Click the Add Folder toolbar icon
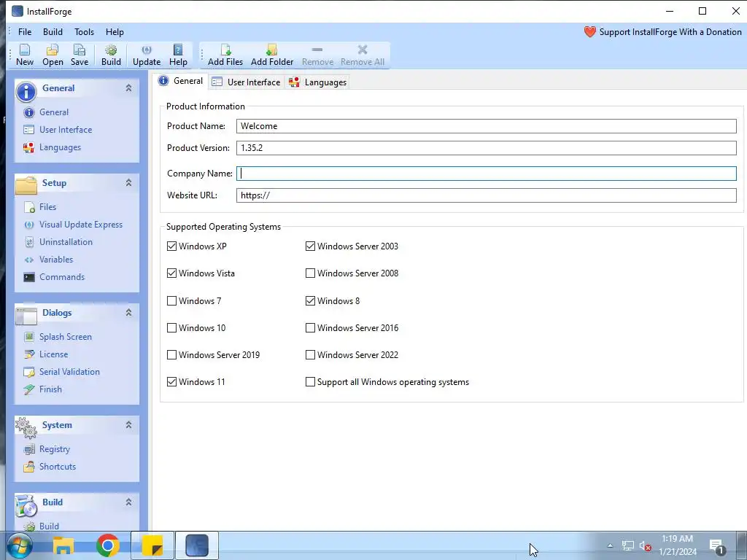Viewport: 747px width, 560px height. point(272,55)
